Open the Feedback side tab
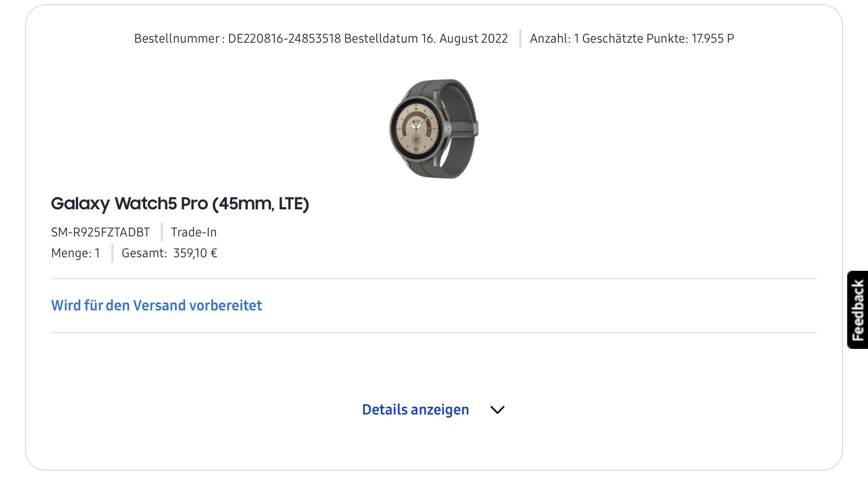Viewport: 868px width, 489px height. pyautogui.click(x=857, y=310)
